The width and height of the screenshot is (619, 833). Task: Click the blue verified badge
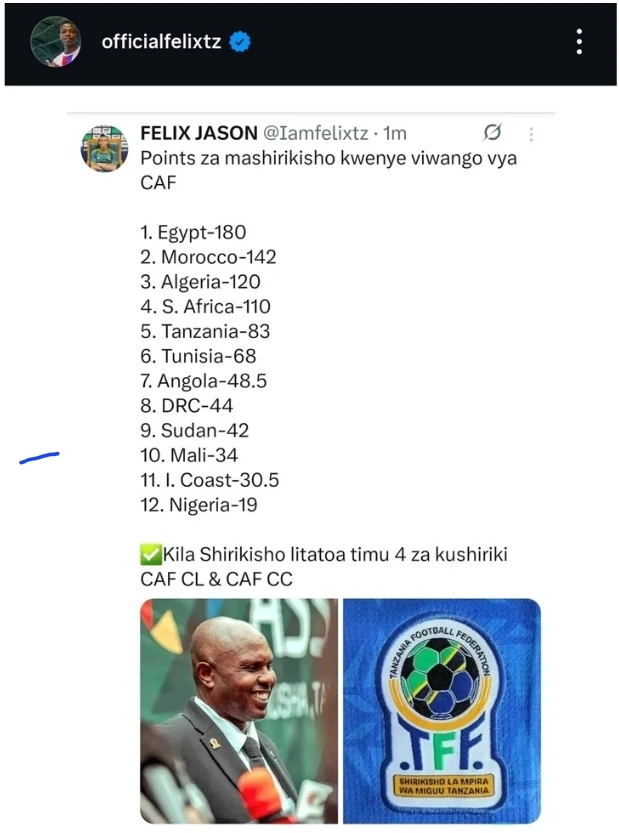click(240, 42)
